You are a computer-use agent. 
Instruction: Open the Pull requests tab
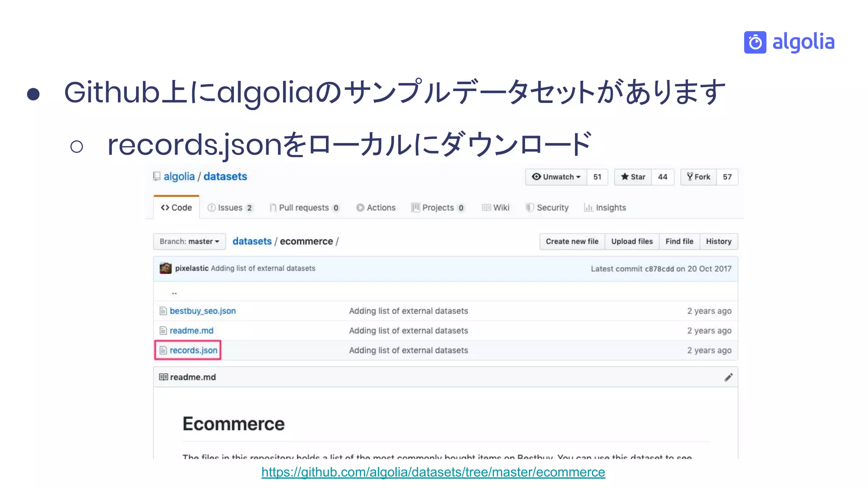[304, 208]
